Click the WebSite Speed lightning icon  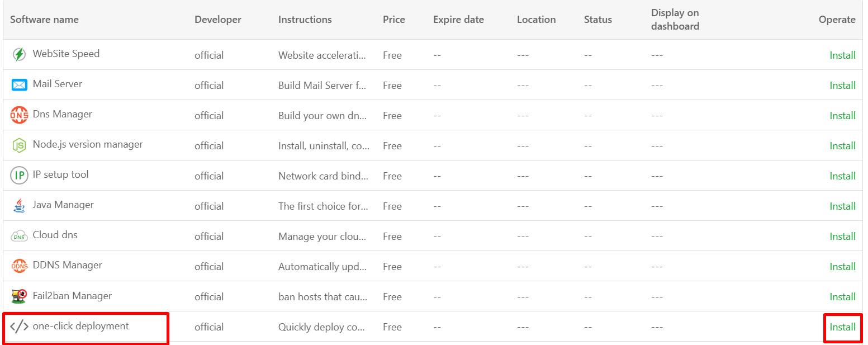pos(19,55)
